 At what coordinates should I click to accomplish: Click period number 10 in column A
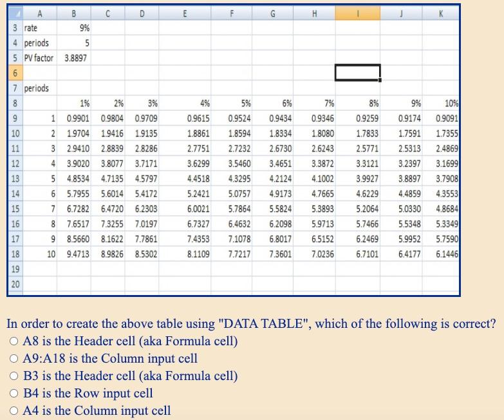(x=40, y=254)
